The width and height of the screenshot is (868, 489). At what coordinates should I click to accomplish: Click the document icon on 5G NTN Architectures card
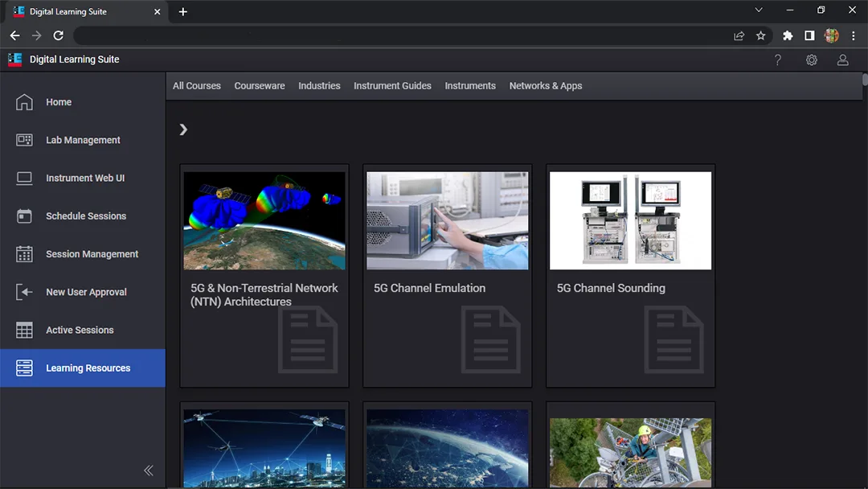(x=308, y=339)
